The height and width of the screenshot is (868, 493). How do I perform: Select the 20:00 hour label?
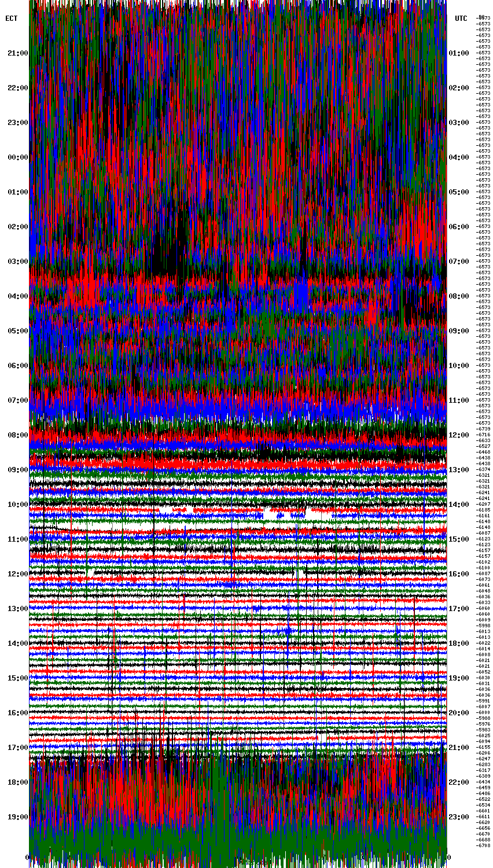click(x=459, y=712)
